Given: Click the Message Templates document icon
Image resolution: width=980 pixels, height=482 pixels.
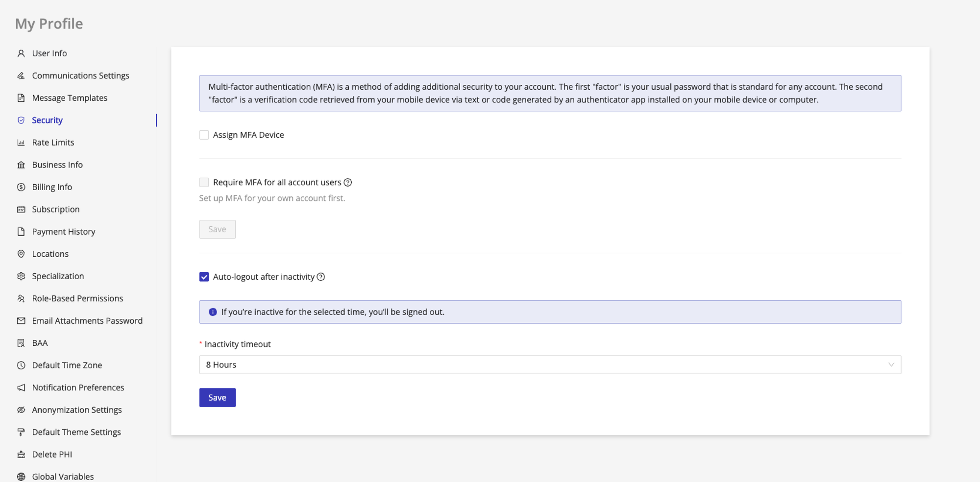Looking at the screenshot, I should tap(21, 98).
